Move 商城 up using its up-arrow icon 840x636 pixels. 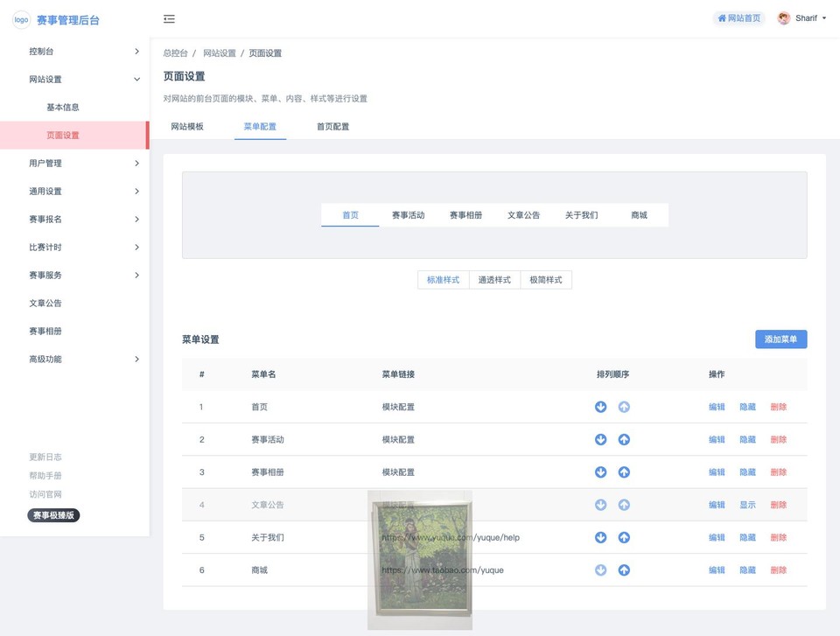[625, 570]
